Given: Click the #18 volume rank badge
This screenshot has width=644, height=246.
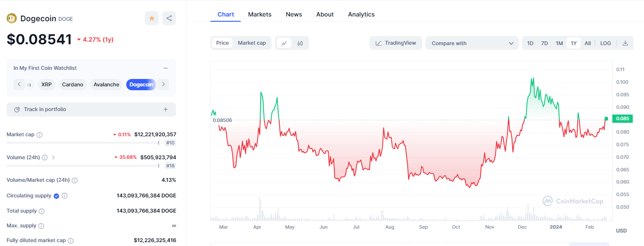Looking at the screenshot, I should 170,165.
